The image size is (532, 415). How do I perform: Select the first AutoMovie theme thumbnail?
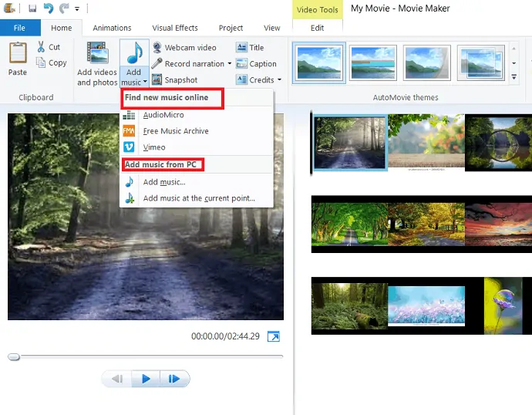319,62
